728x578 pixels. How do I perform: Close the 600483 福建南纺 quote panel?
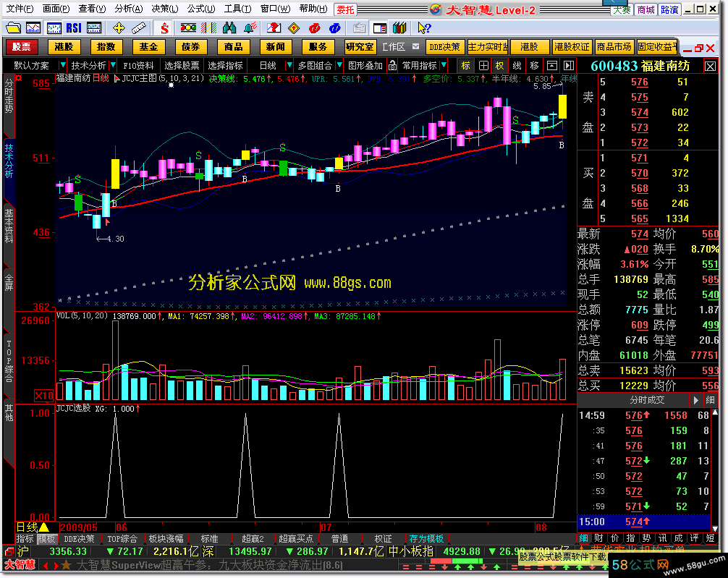[x=711, y=66]
